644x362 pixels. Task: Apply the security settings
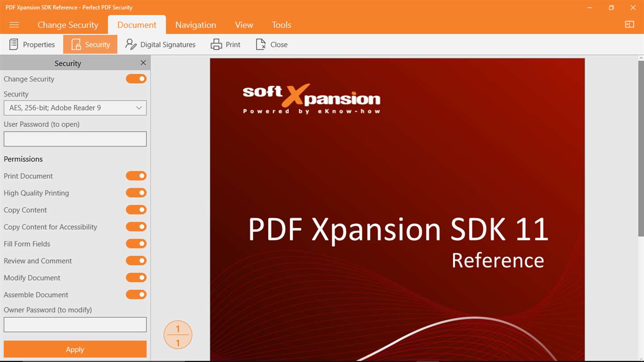pos(75,349)
